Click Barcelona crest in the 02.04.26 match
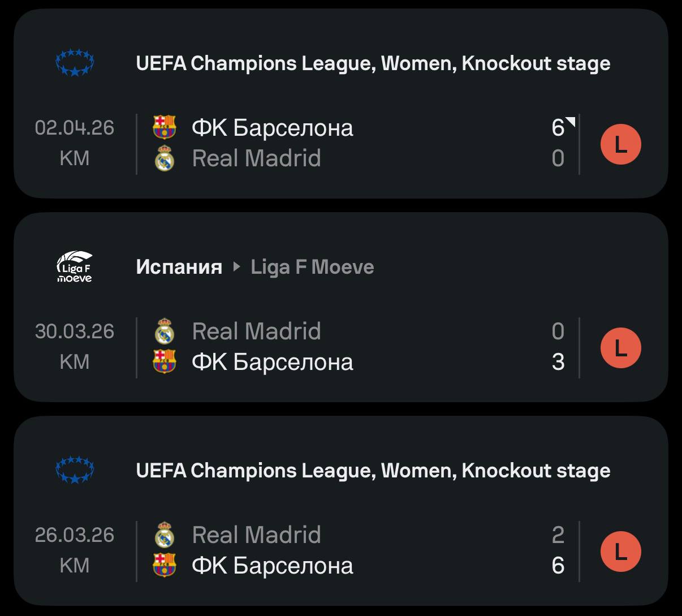This screenshot has width=682, height=616. [165, 127]
